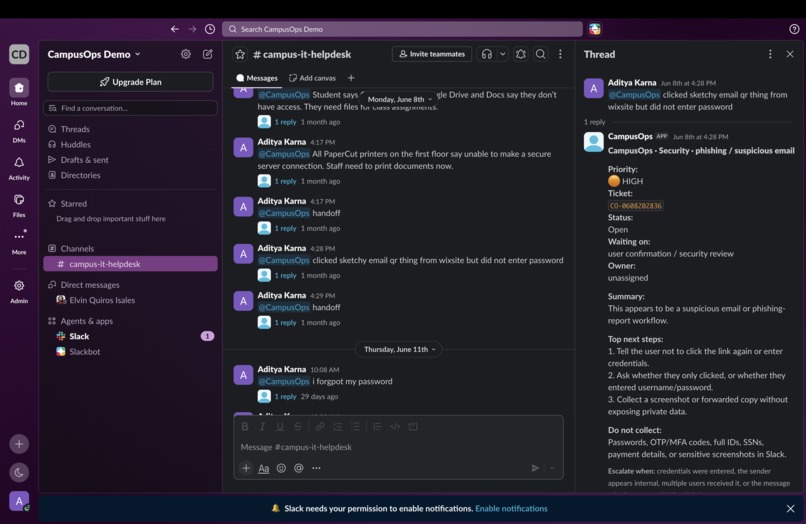The image size is (806, 524).
Task: Open Directories in the sidebar
Action: click(131, 175)
